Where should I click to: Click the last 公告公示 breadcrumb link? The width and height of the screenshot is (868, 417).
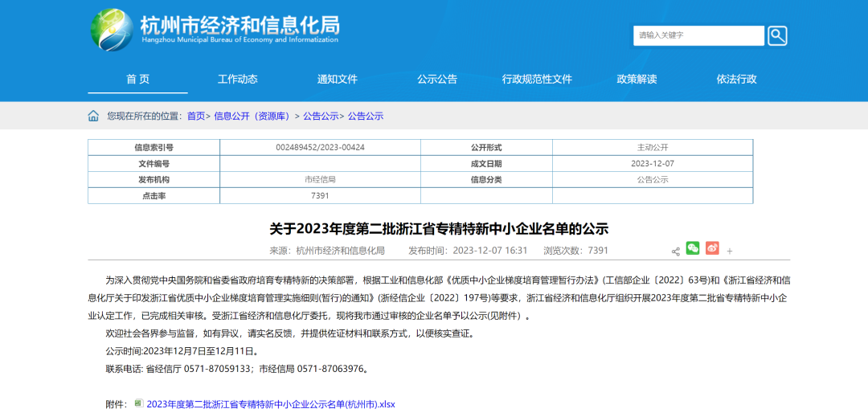(x=366, y=116)
